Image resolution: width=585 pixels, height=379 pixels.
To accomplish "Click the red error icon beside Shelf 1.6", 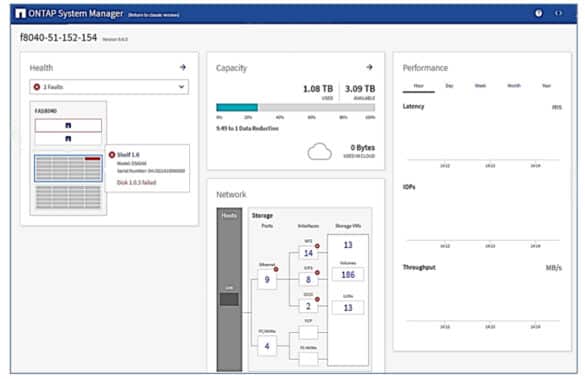I will (112, 154).
